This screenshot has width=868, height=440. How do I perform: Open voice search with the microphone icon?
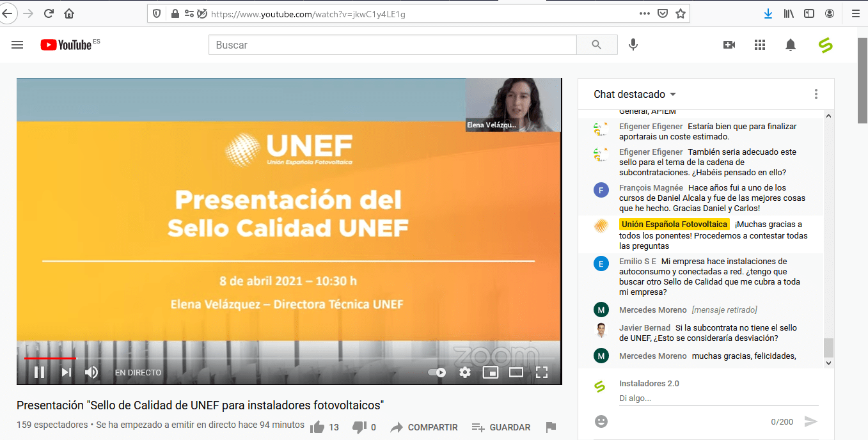tap(633, 45)
